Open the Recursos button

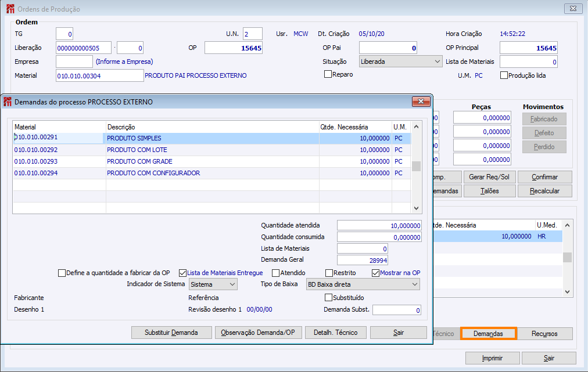pyautogui.click(x=544, y=334)
